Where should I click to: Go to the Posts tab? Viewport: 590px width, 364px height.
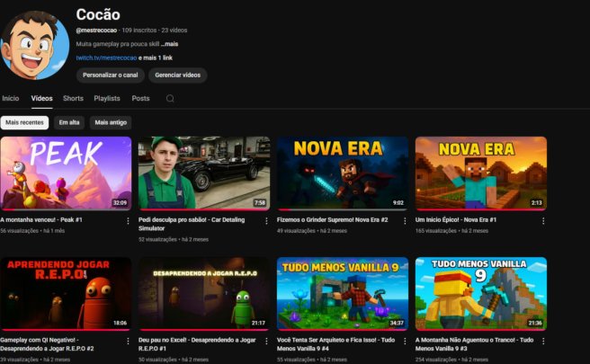click(140, 98)
